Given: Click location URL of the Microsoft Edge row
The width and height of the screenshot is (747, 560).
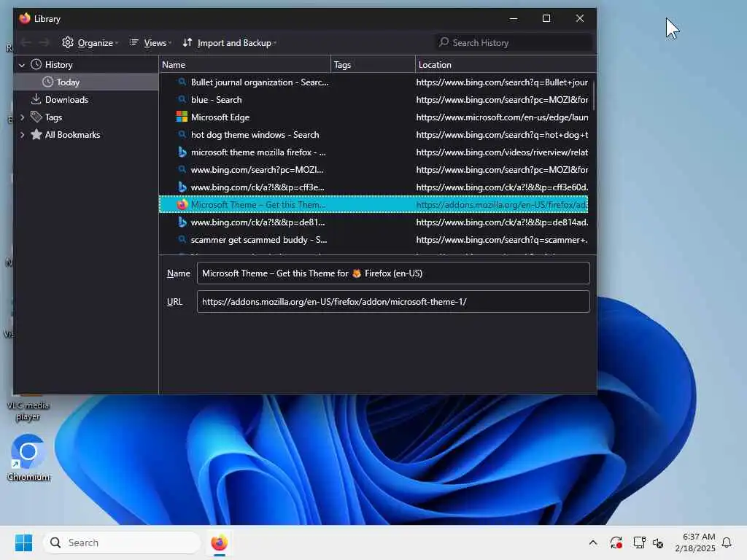Looking at the screenshot, I should [502, 117].
